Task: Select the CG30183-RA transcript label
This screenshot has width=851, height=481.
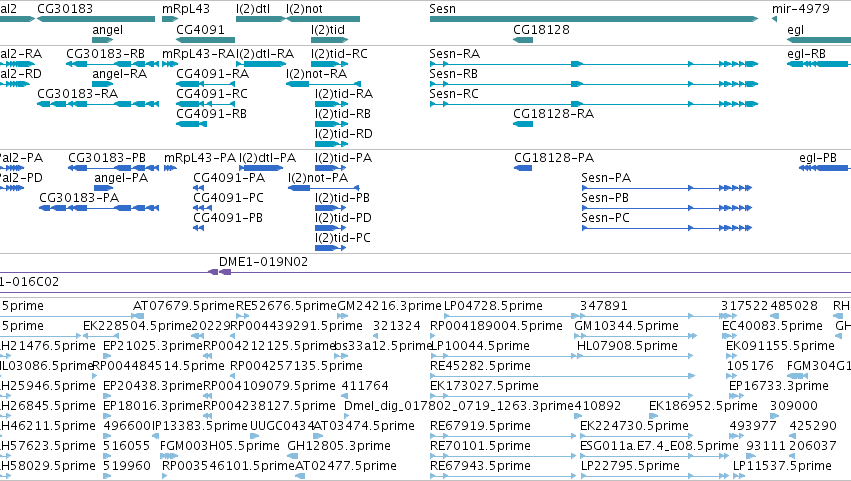Action: (78, 94)
